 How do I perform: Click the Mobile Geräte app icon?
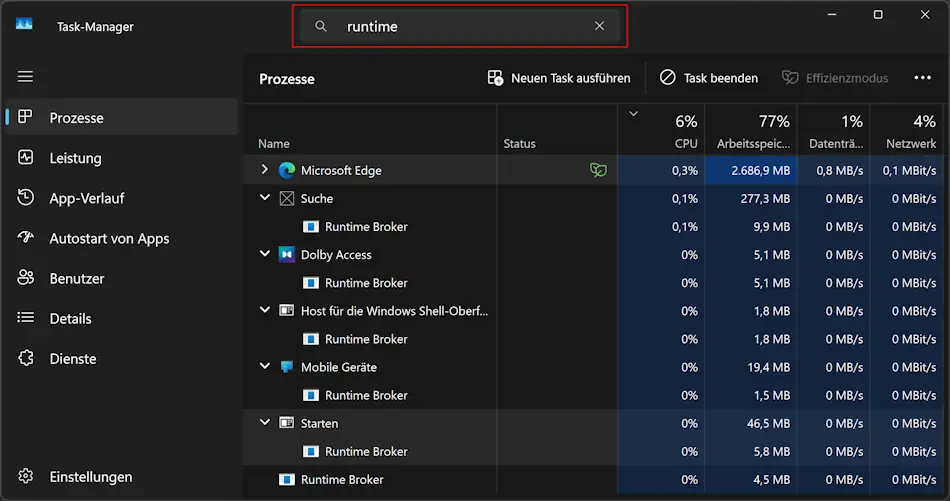(x=287, y=367)
